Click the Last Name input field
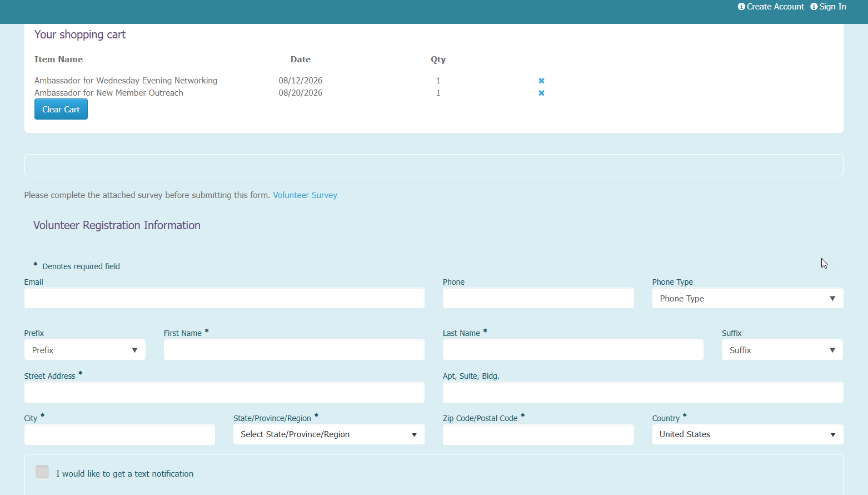Image resolution: width=868 pixels, height=495 pixels. pyautogui.click(x=573, y=350)
